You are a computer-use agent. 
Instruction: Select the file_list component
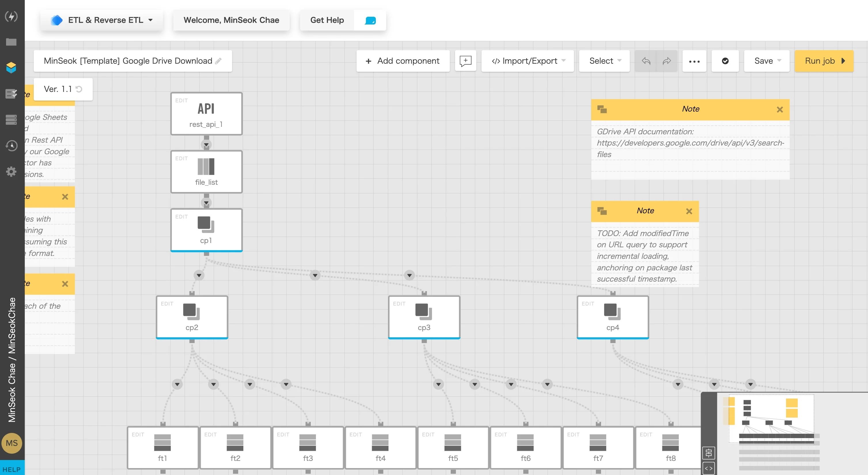pos(206,172)
